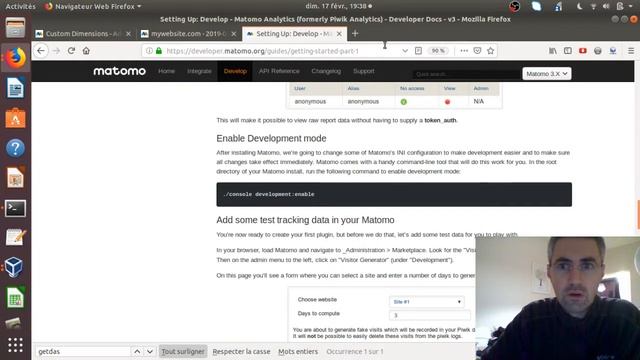Open Ubuntu Software from the dock
This screenshot has width=640, height=360.
pos(16,118)
